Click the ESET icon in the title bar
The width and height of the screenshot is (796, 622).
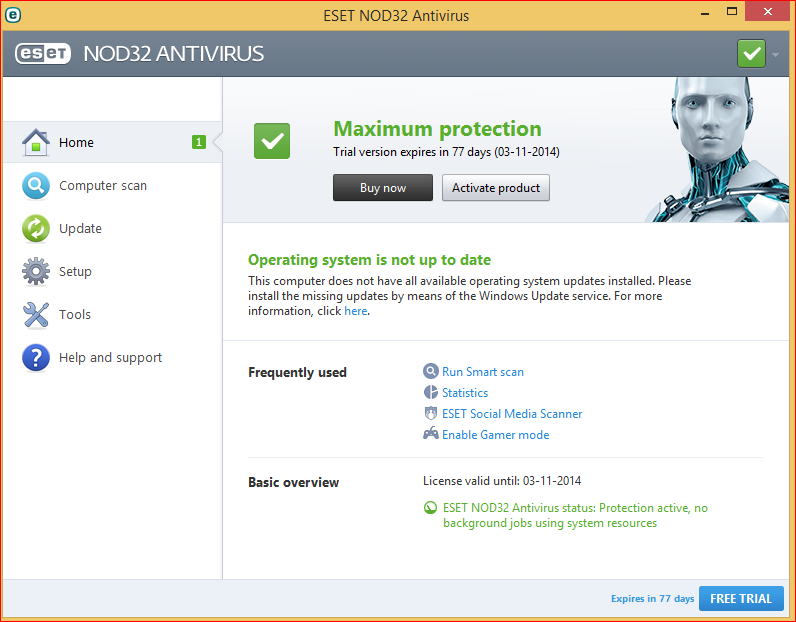click(13, 15)
